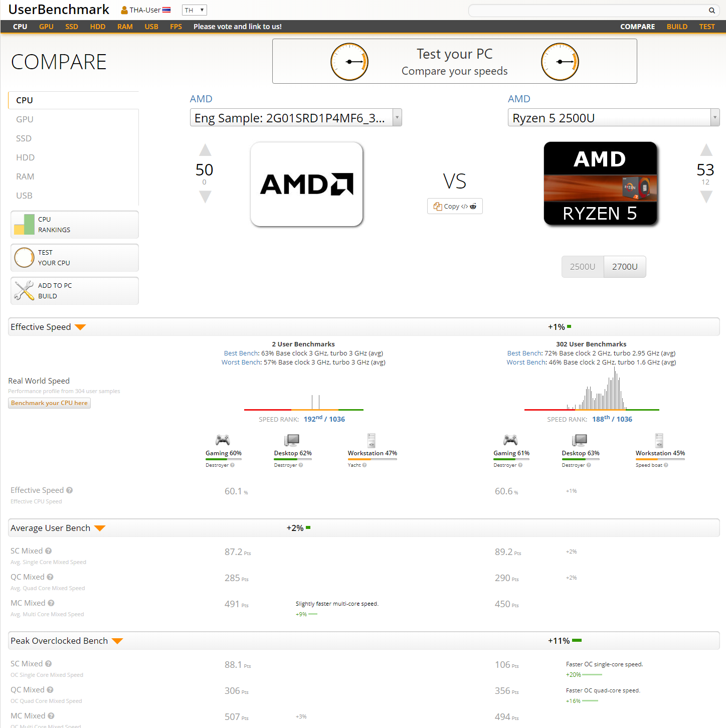Image resolution: width=726 pixels, height=728 pixels.
Task: Select the 2500U variant toggle
Action: pos(583,267)
